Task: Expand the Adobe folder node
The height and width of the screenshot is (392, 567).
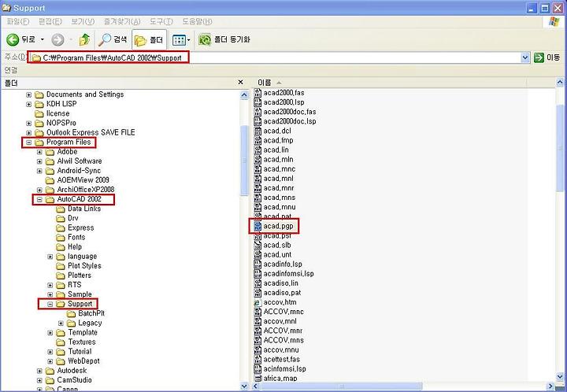Action: (x=39, y=152)
